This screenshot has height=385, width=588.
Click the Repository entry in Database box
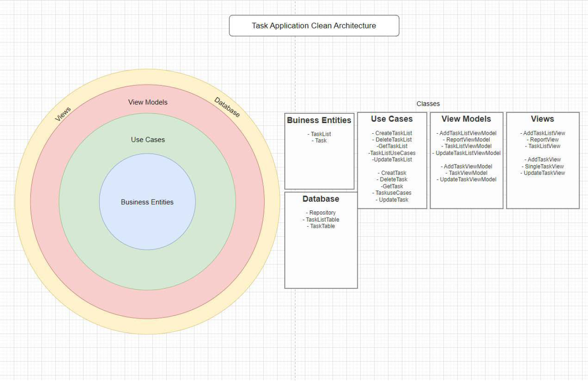point(321,213)
